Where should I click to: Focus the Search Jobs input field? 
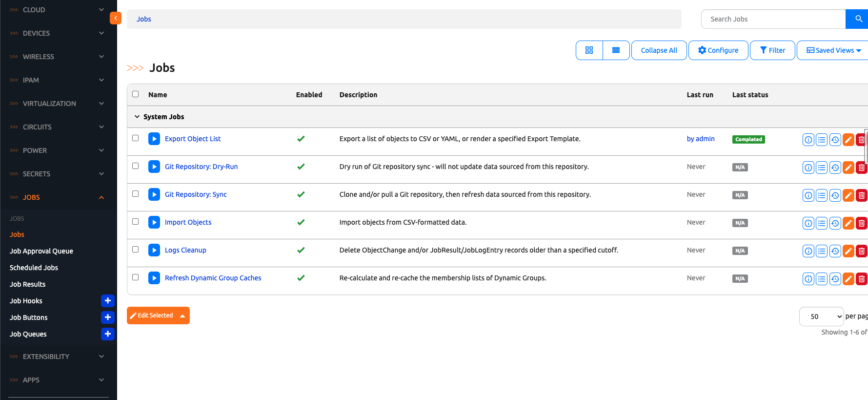coord(773,19)
